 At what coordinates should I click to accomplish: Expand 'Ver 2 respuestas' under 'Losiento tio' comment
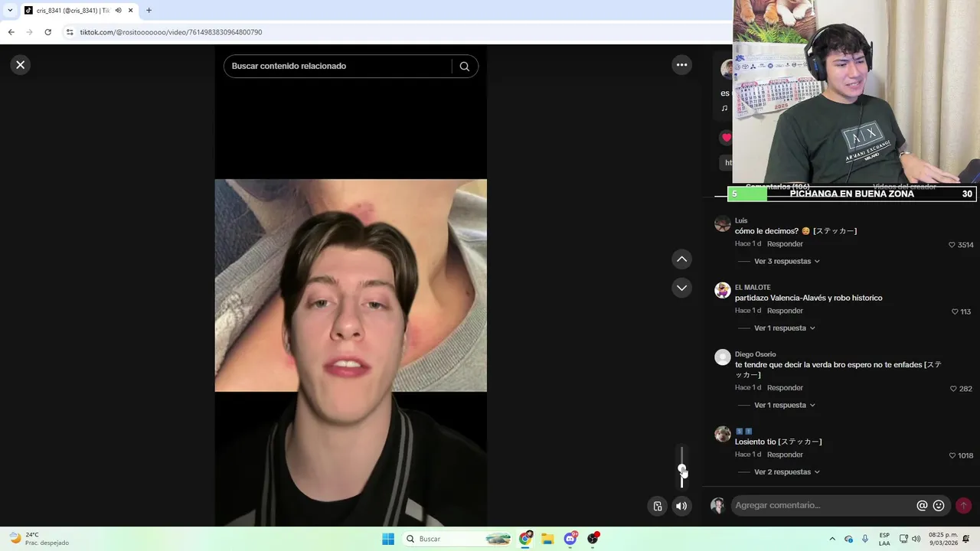pos(786,472)
